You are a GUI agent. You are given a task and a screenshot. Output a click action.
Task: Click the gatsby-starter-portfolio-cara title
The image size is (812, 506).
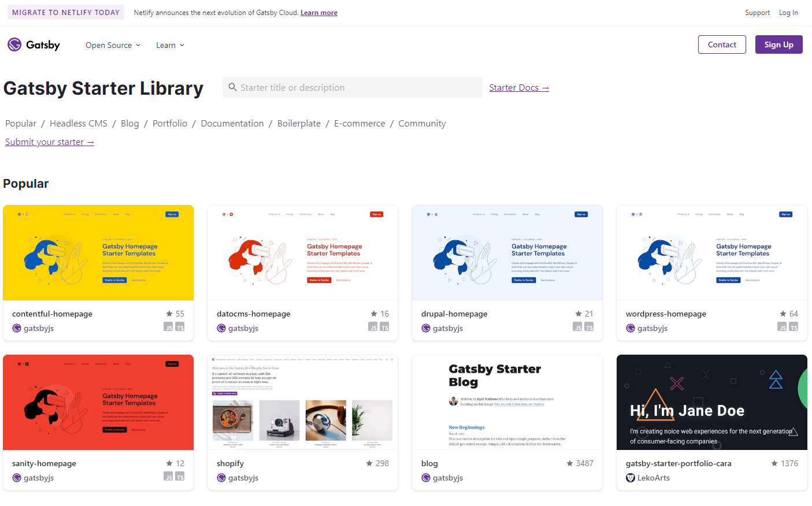678,463
